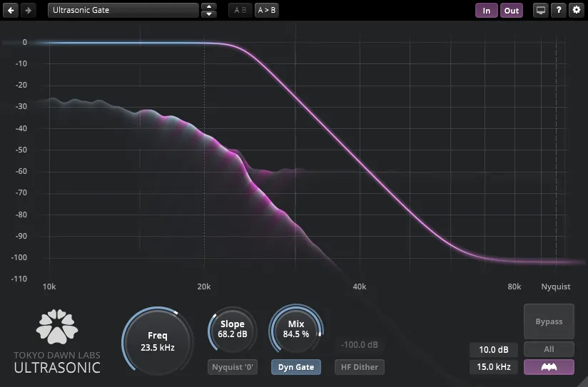Toggle the Bypass button
588x387 pixels.
[549, 321]
